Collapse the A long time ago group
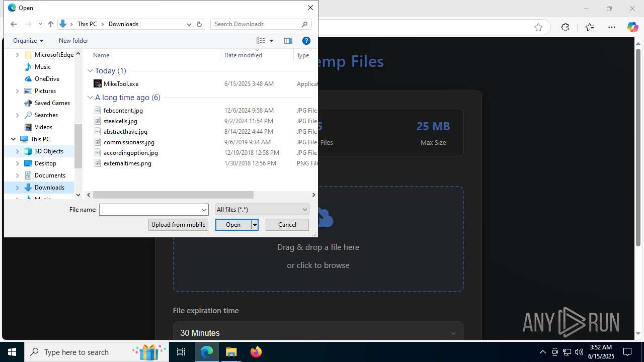The height and width of the screenshot is (362, 644). (91, 98)
